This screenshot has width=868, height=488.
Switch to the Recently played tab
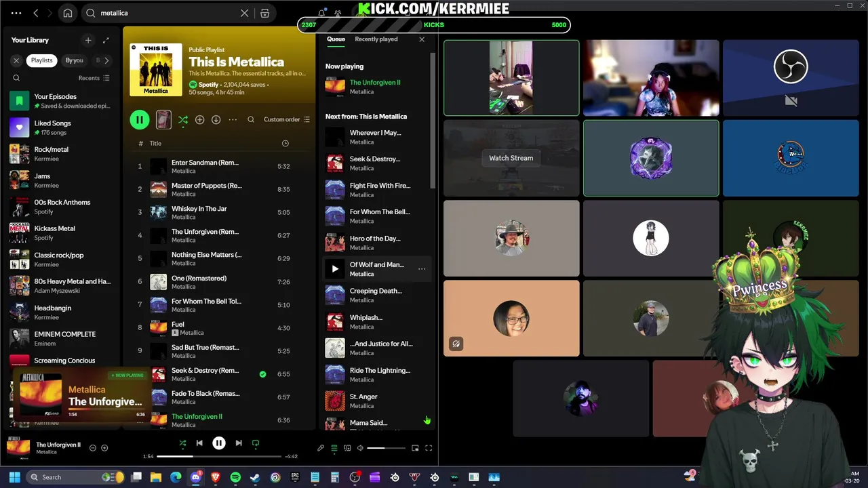(376, 39)
